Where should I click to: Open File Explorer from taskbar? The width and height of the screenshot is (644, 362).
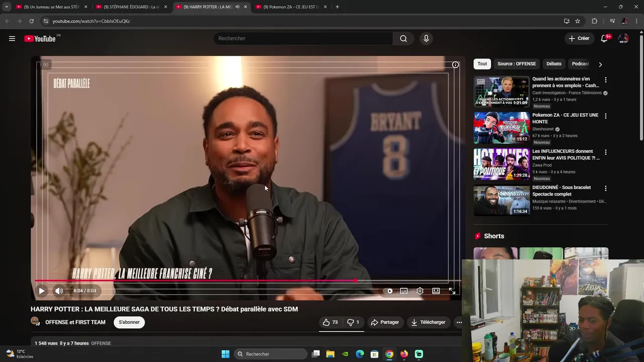[x=330, y=354]
